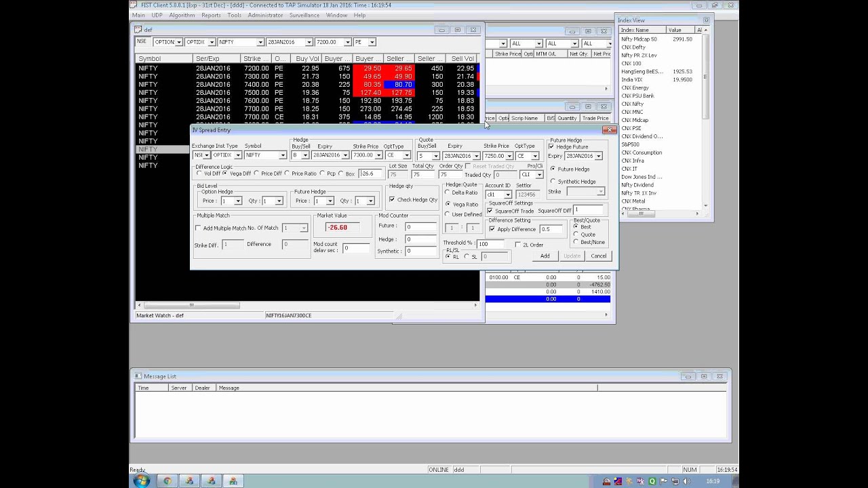Open the Main menu
Image resolution: width=868 pixels, height=488 pixels.
pyautogui.click(x=138, y=15)
